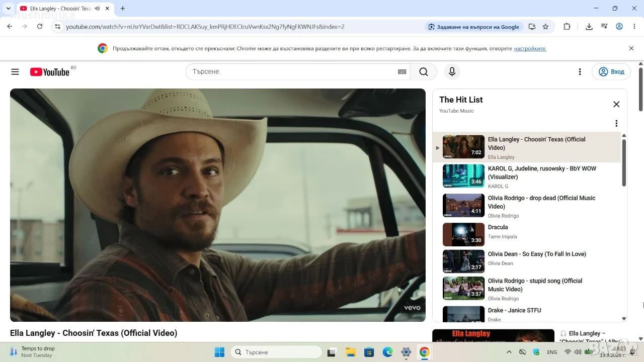Open YouTube settings three-dot menu beside Вход

(x=580, y=72)
